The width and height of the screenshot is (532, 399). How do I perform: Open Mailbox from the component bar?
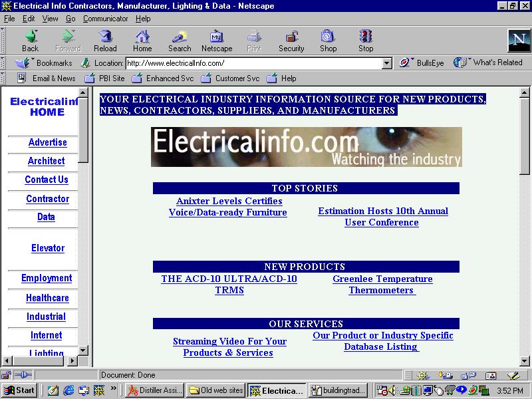(445, 375)
